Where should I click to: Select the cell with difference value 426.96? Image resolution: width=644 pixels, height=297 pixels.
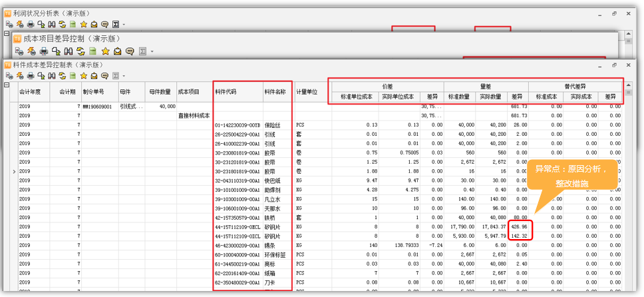[x=518, y=226]
